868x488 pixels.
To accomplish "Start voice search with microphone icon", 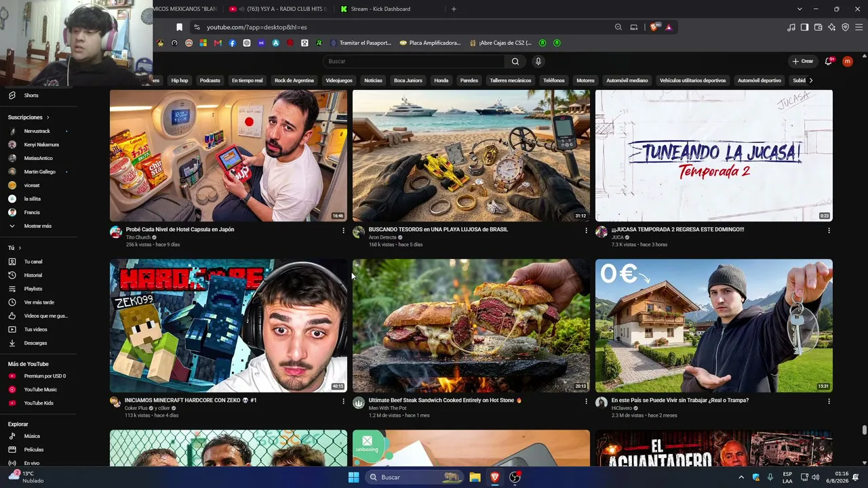I will pos(538,62).
